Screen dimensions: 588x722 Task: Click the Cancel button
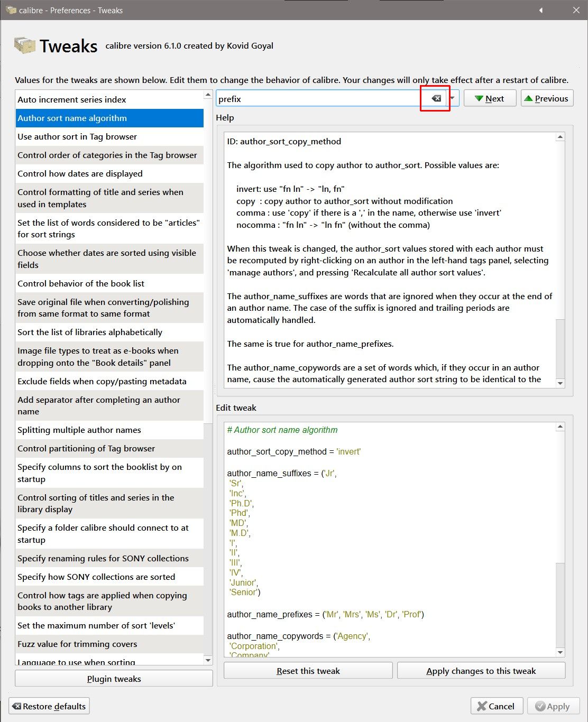(x=497, y=706)
